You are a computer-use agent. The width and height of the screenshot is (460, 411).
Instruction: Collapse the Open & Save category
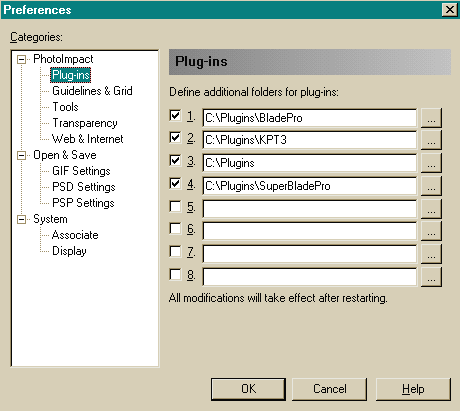(x=21, y=156)
